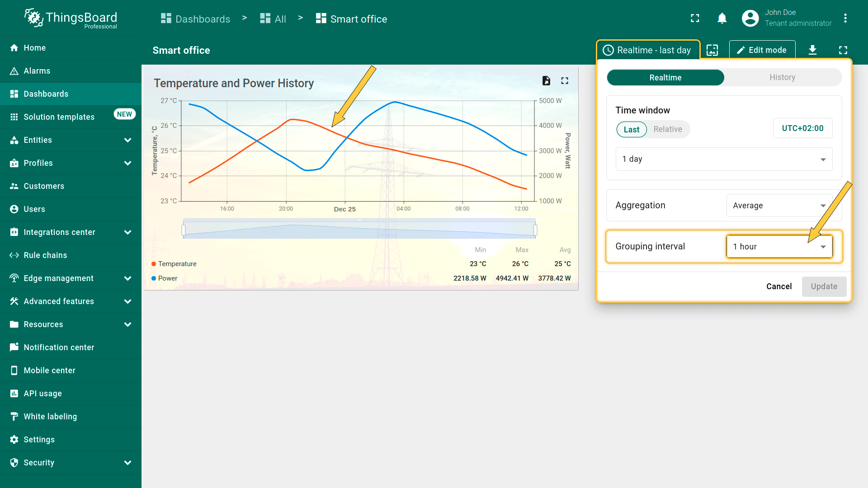Click left handle of chart range slider
Screen dimensions: 868x488
pyautogui.click(x=184, y=230)
